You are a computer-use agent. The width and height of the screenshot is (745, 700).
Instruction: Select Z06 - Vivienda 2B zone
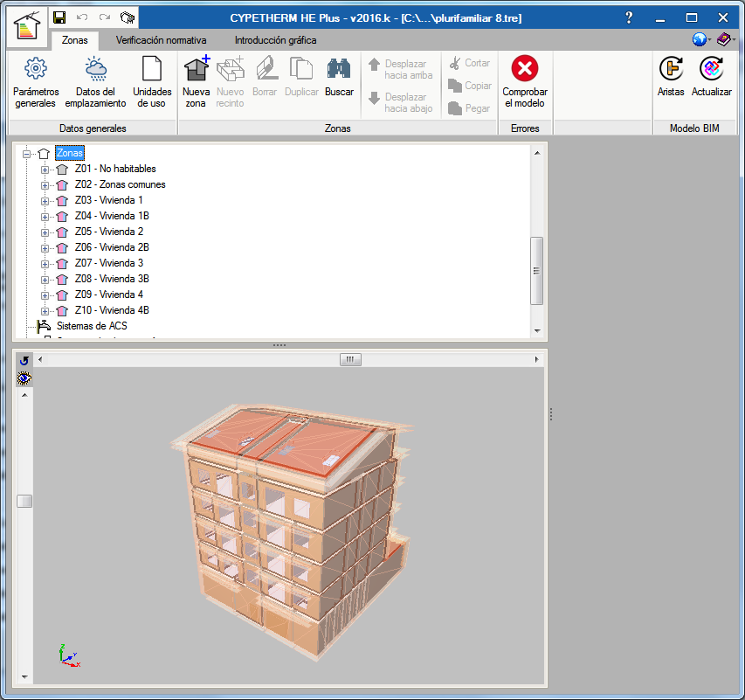(x=112, y=246)
